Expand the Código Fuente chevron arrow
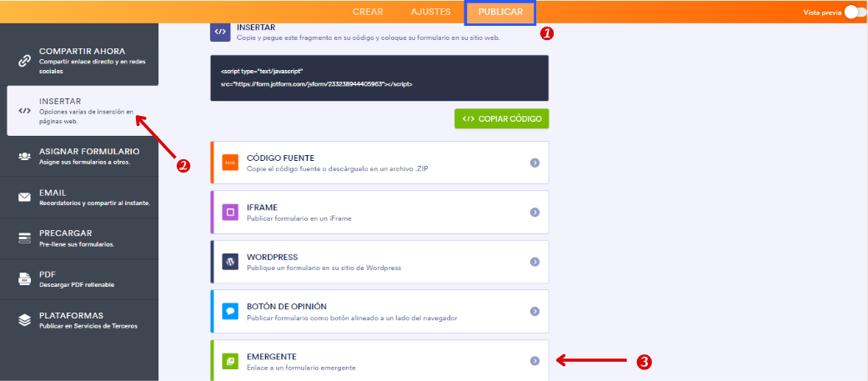 (534, 163)
